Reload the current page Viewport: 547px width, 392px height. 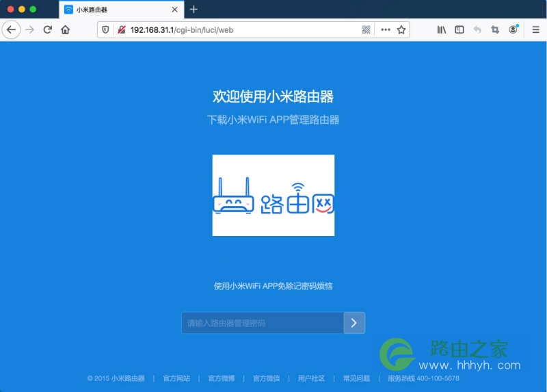(x=48, y=29)
